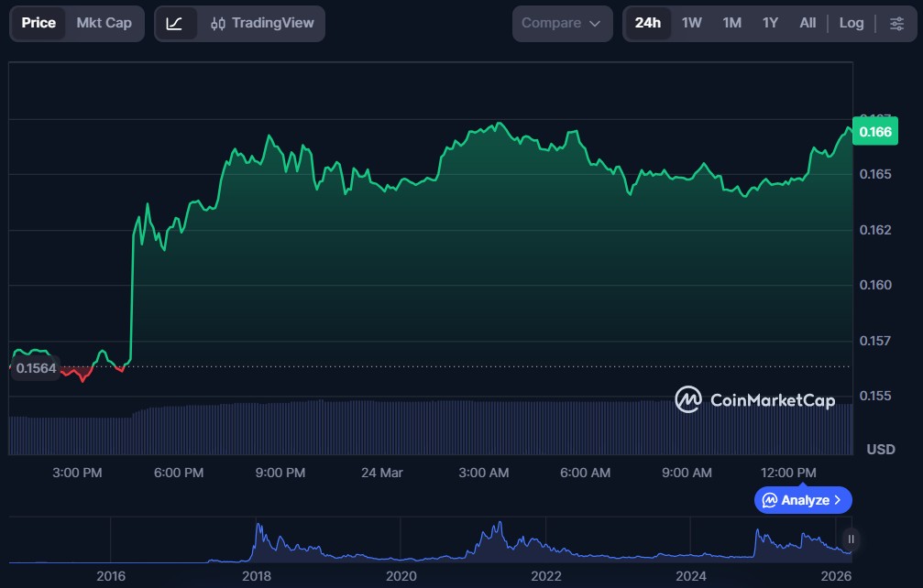The height and width of the screenshot is (588, 923).
Task: Select the 24h time range
Action: pyautogui.click(x=647, y=23)
